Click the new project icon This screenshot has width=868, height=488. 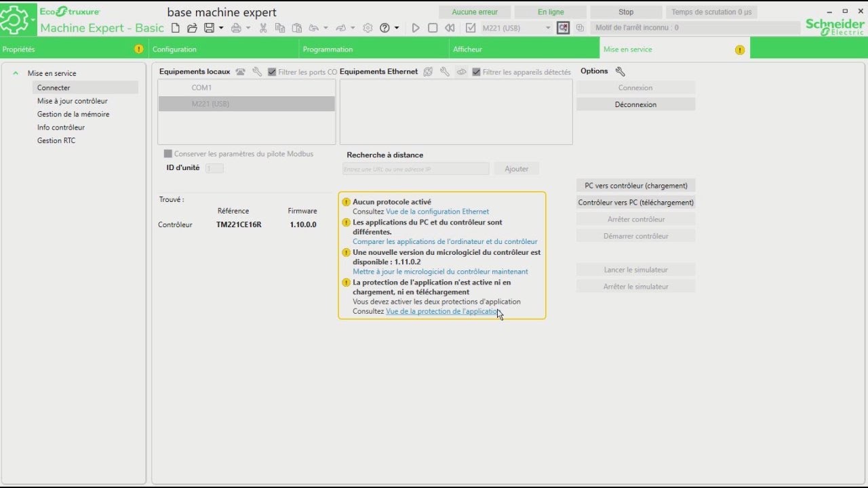176,28
